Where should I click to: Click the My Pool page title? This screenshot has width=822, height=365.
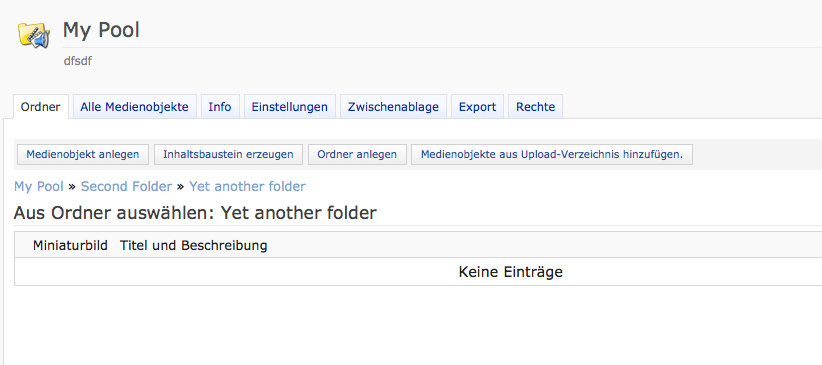pyautogui.click(x=101, y=30)
